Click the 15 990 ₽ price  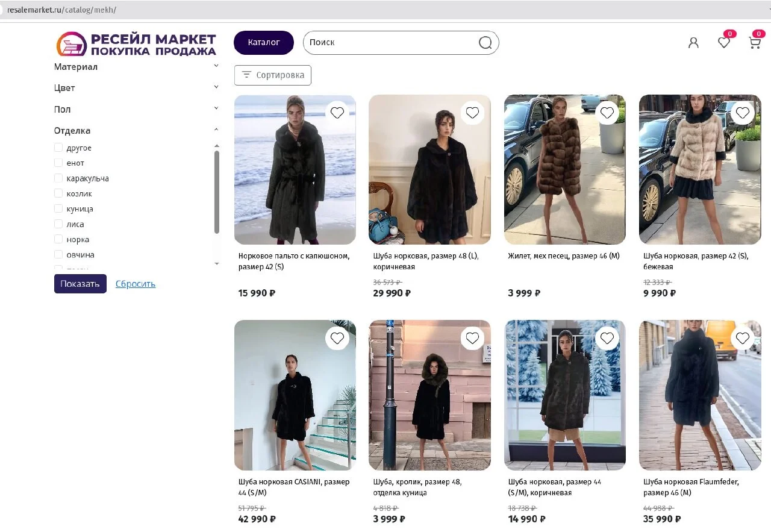(x=257, y=293)
